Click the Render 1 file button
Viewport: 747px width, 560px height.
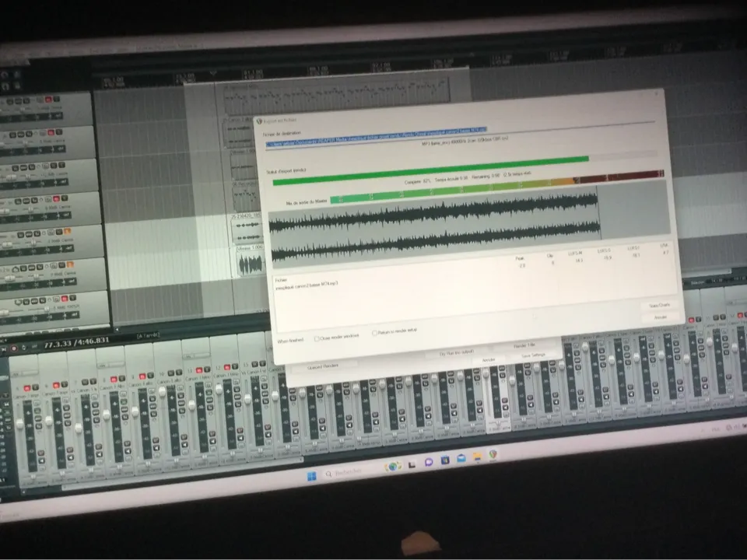[x=525, y=345]
